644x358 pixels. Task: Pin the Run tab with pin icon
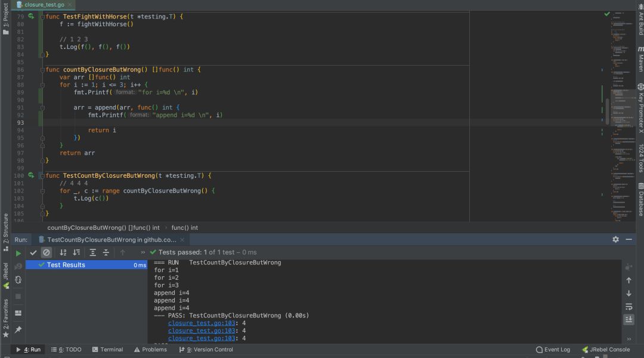(x=18, y=329)
